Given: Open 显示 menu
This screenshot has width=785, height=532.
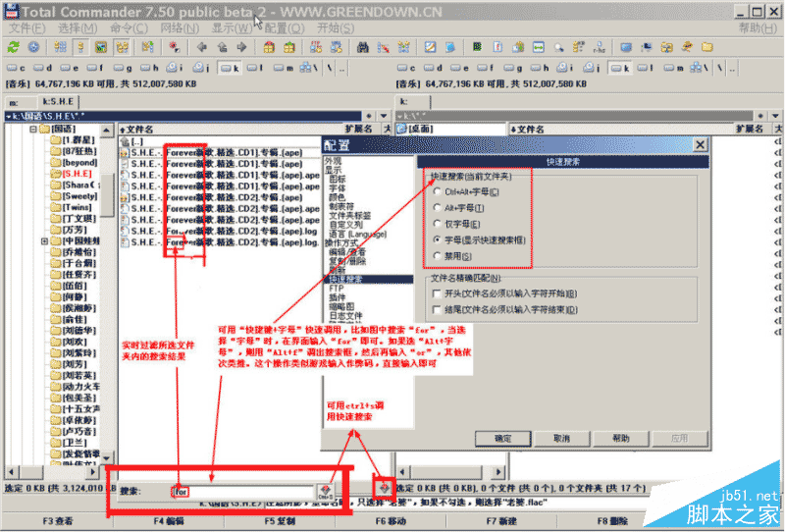Looking at the screenshot, I should click(x=232, y=28).
